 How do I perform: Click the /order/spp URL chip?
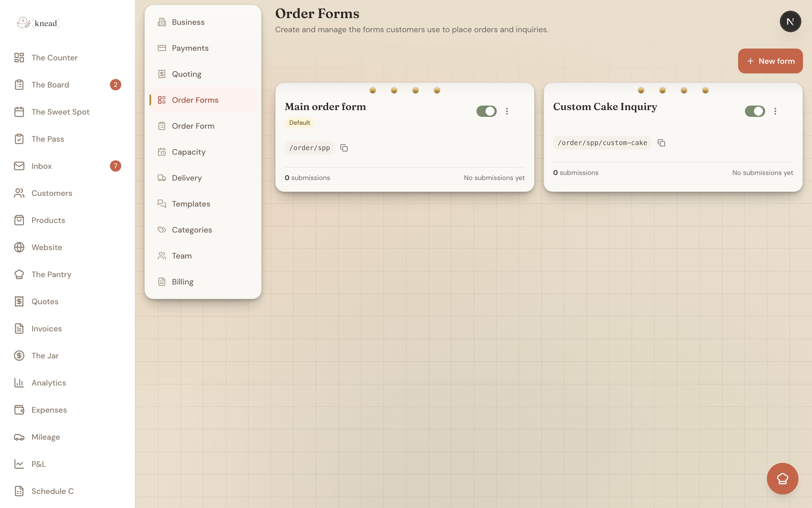[x=309, y=148]
